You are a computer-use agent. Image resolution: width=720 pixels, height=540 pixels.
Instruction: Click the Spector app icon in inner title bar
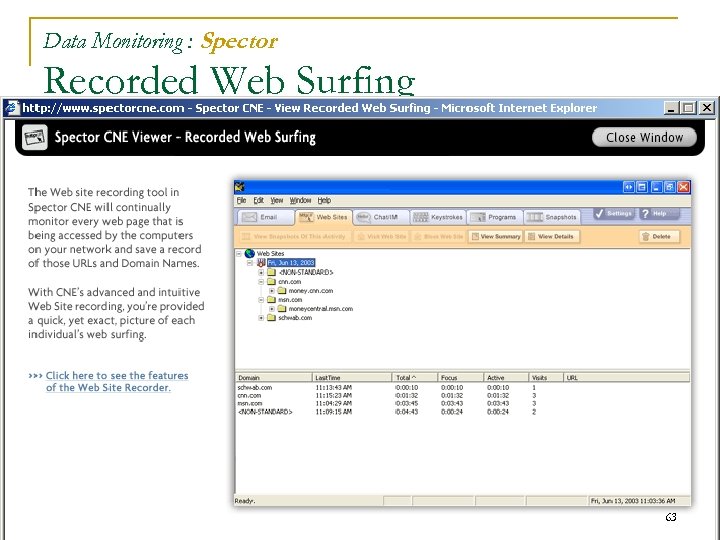coord(239,186)
